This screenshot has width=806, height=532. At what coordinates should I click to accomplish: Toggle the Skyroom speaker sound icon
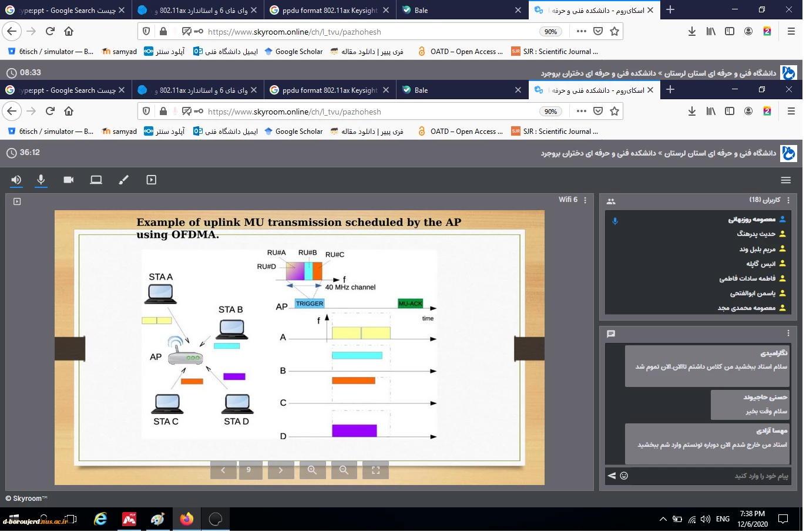(x=16, y=180)
